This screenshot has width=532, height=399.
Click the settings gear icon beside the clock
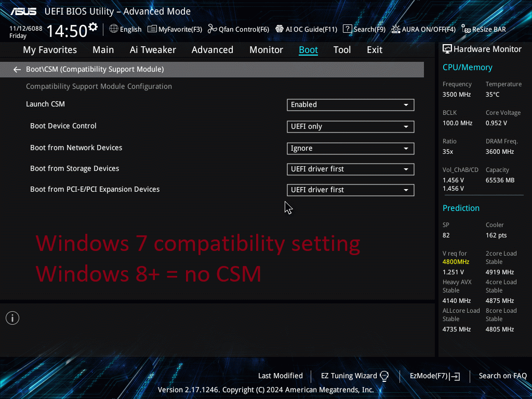pyautogui.click(x=93, y=26)
